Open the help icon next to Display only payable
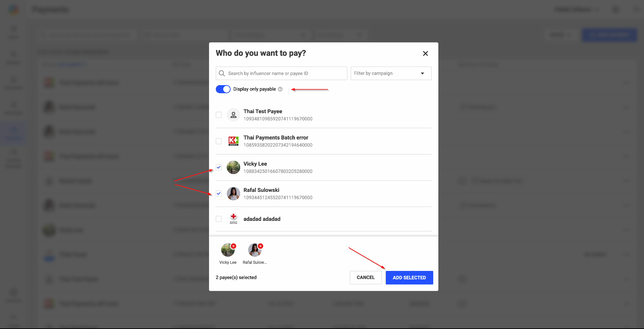644x329 pixels. 280,89
